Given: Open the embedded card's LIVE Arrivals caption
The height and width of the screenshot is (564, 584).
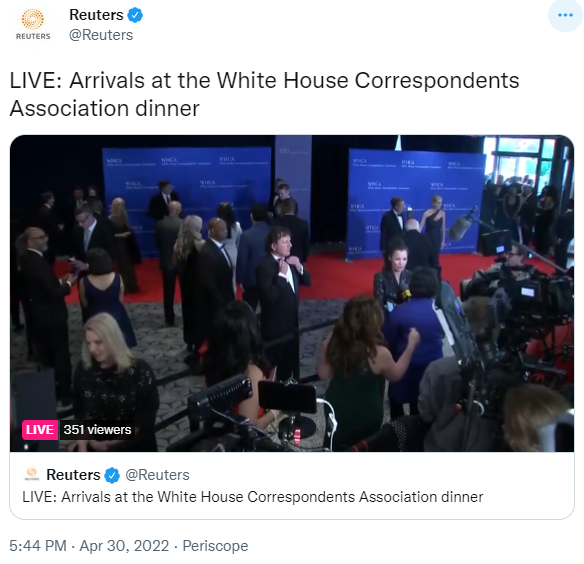Looking at the screenshot, I should click(253, 497).
